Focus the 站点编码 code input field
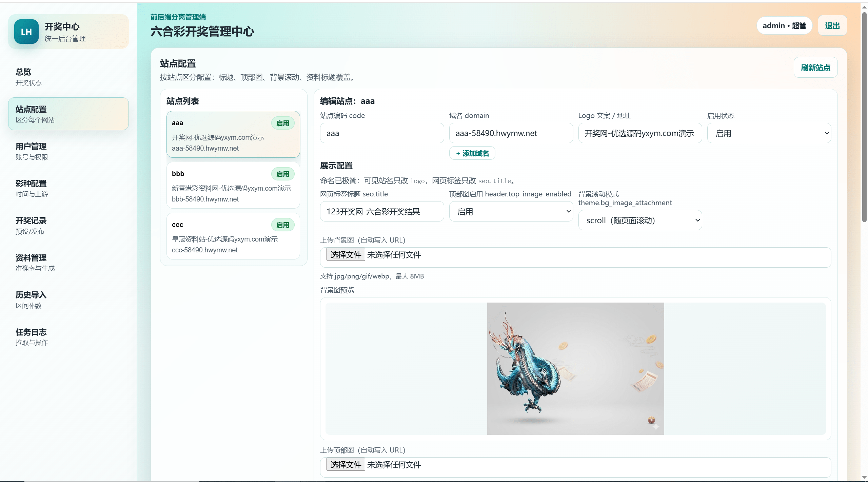The image size is (868, 482). coord(382,133)
